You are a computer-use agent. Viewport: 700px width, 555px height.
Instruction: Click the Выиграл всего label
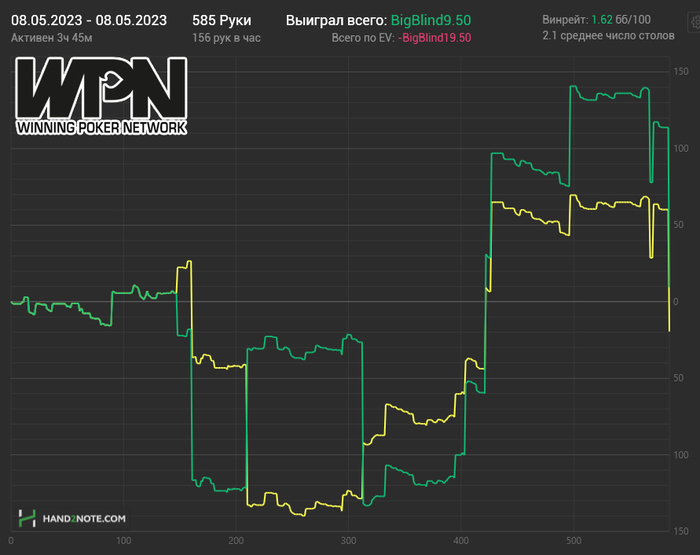click(336, 21)
